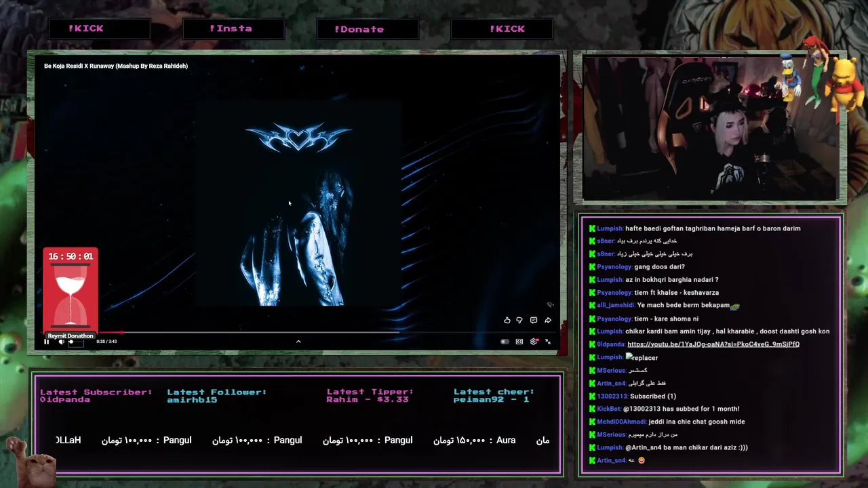Like the video with thumbs-up icon

tap(507, 320)
